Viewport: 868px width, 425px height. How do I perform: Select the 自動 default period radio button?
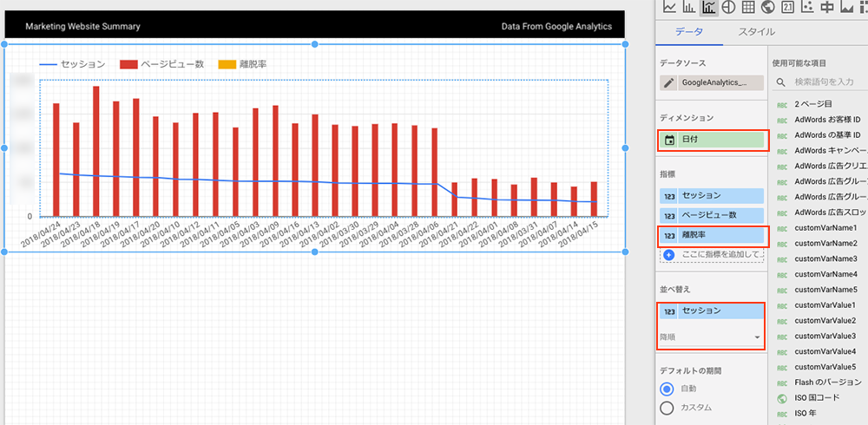point(667,389)
